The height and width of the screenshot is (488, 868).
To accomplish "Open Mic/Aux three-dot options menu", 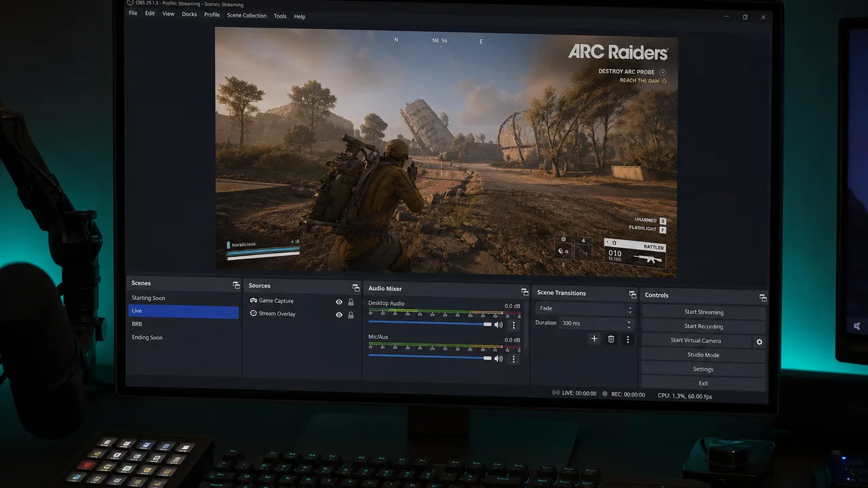I will coord(513,359).
